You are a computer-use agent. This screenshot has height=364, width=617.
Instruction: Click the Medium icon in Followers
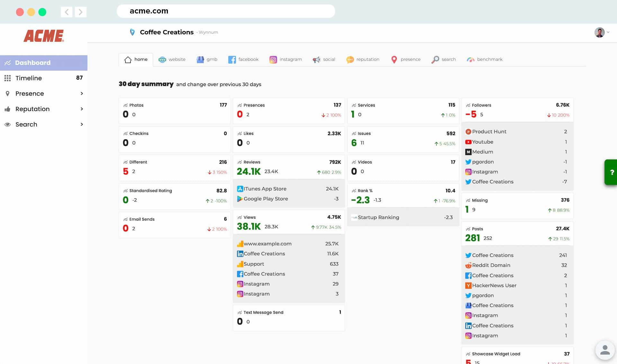469,152
